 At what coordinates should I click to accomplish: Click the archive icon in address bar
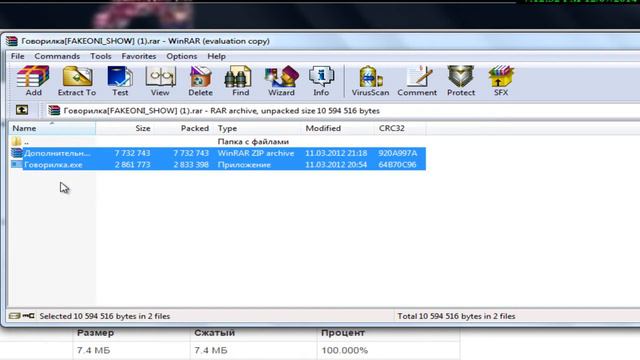54,110
